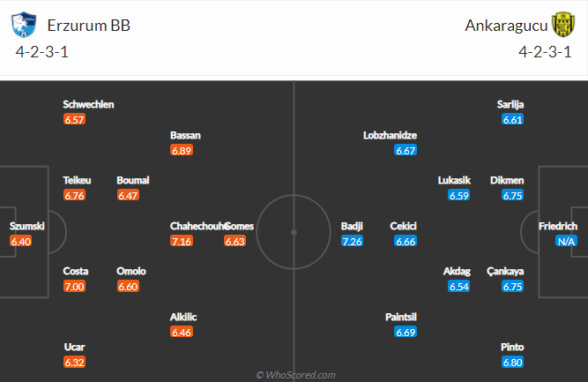Select player name Omolo
The image size is (588, 382).
click(x=131, y=272)
